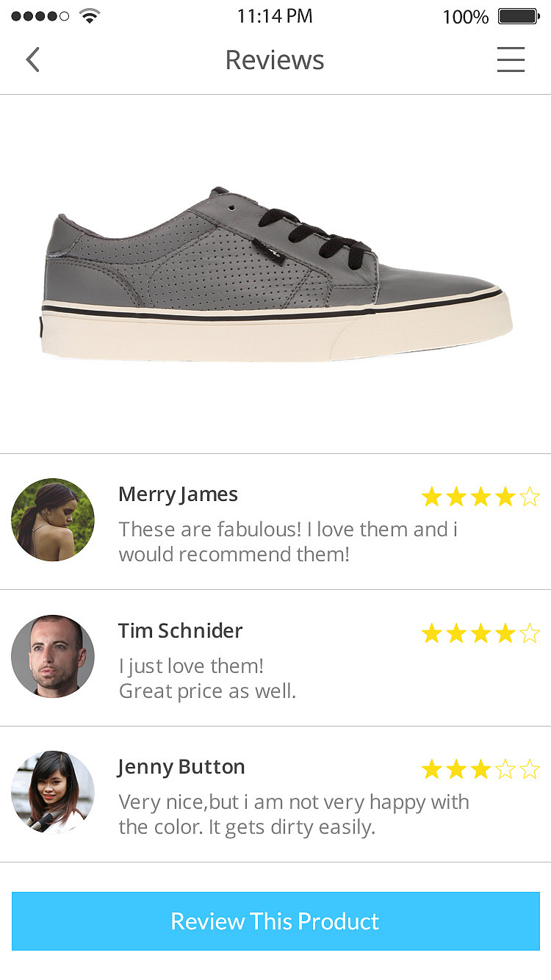Tap Jenny Button's fourth empty star
The image size is (551, 980).
click(505, 769)
